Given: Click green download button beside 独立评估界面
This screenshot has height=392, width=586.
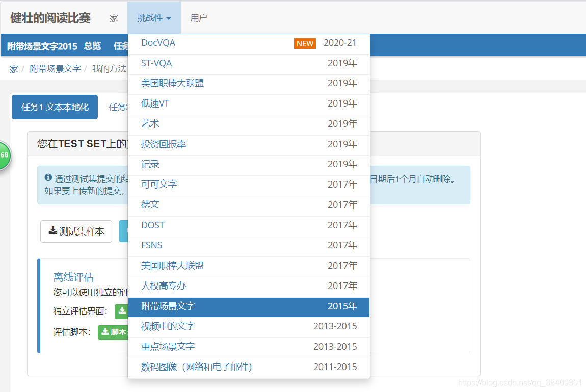Looking at the screenshot, I should pos(121,311).
